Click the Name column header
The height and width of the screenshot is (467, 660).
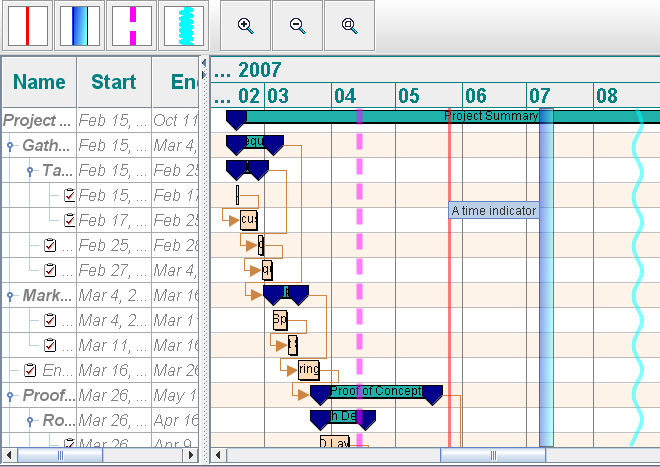(39, 82)
